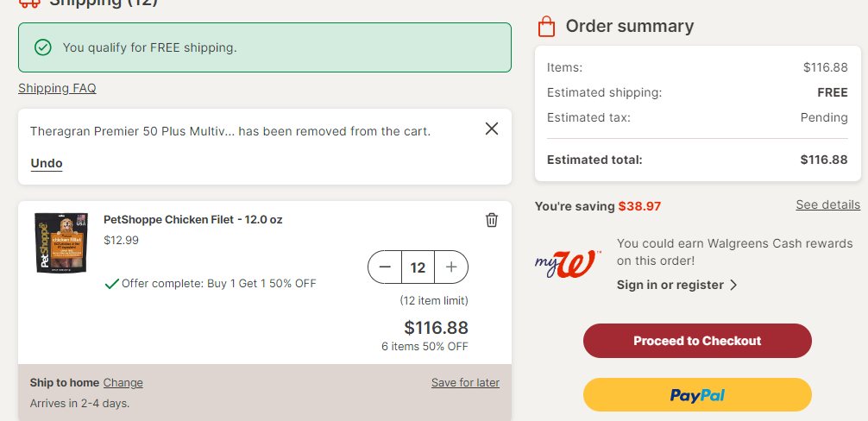Click the red shopping bag icon

coord(546,26)
